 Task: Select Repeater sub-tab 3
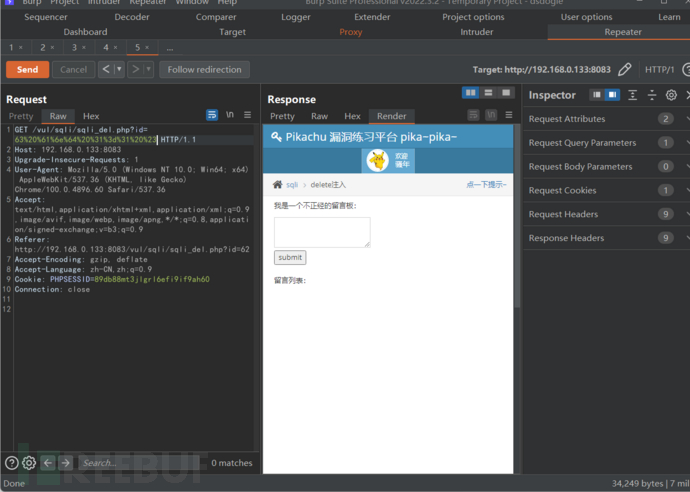(x=74, y=48)
